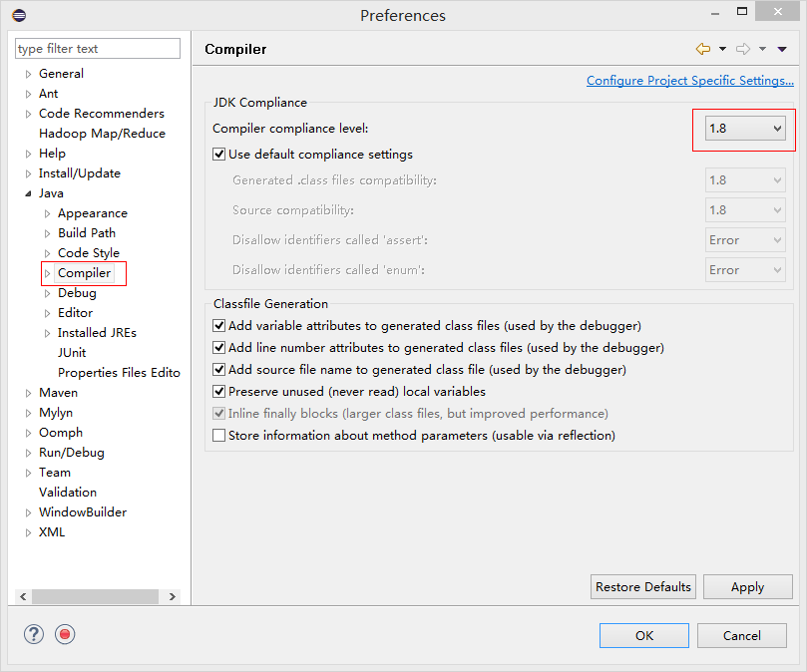Select Validation preference page

click(68, 493)
